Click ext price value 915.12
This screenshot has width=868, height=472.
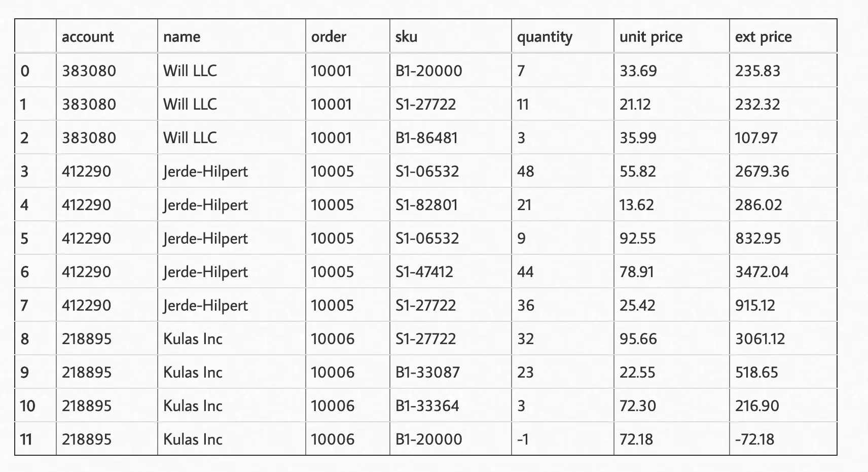coord(755,305)
